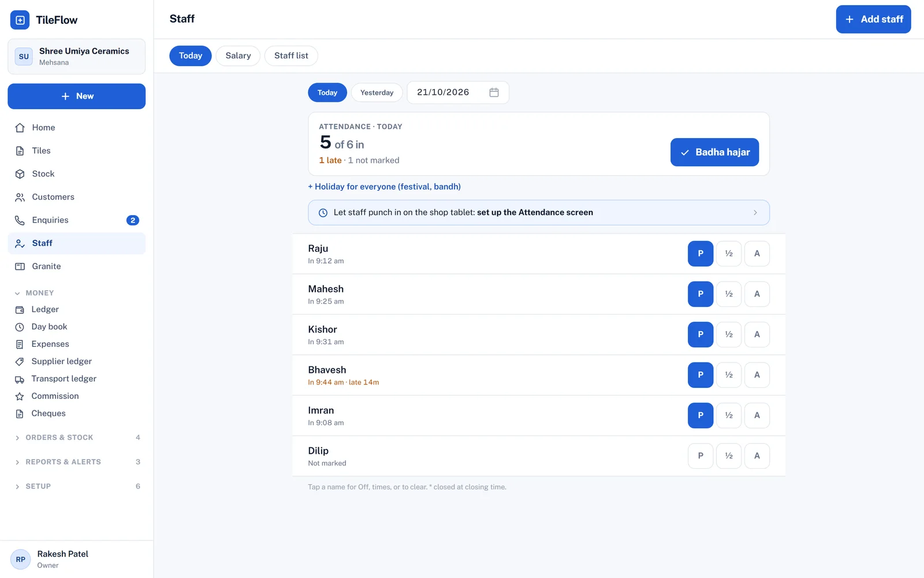Open Rakesh Patel owner profile
Screen dimensions: 924x578
pyautogui.click(x=76, y=560)
